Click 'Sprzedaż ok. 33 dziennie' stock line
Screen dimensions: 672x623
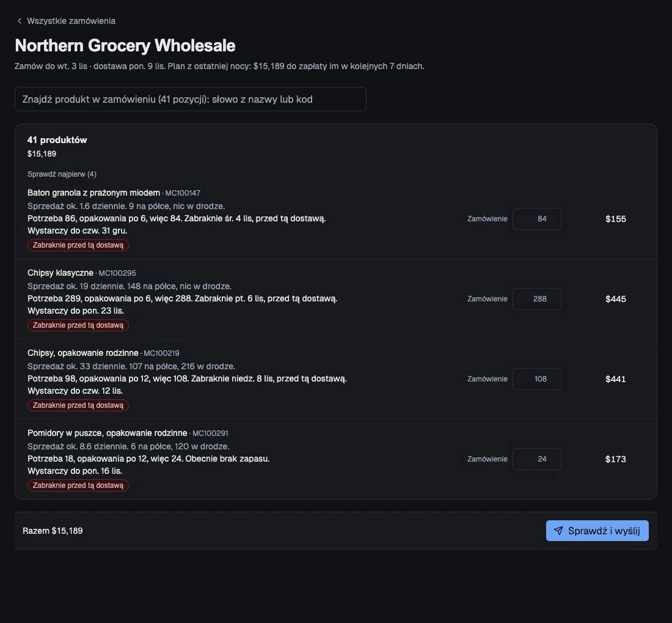pos(131,367)
